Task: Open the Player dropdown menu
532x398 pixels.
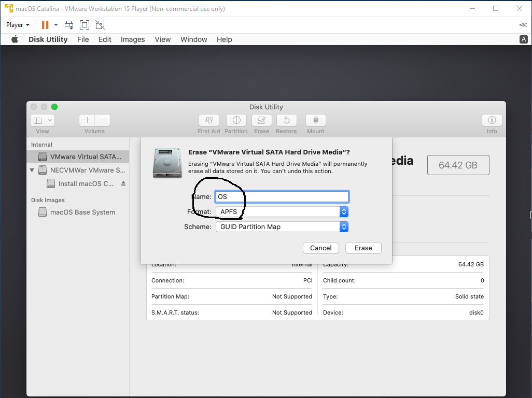Action: [x=18, y=25]
